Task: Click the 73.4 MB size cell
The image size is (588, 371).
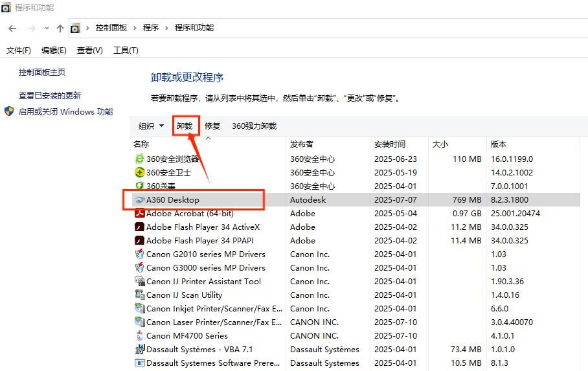Action: [466, 350]
